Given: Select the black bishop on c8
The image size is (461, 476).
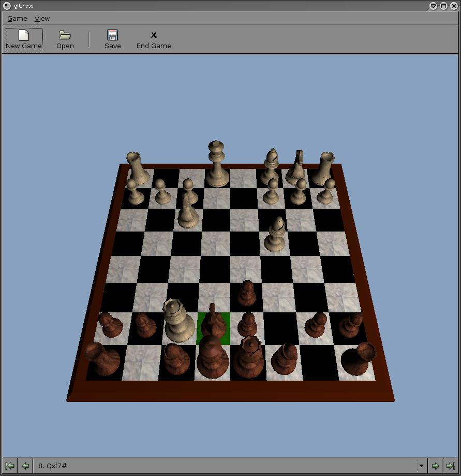Looking at the screenshot, I should 284,359.
